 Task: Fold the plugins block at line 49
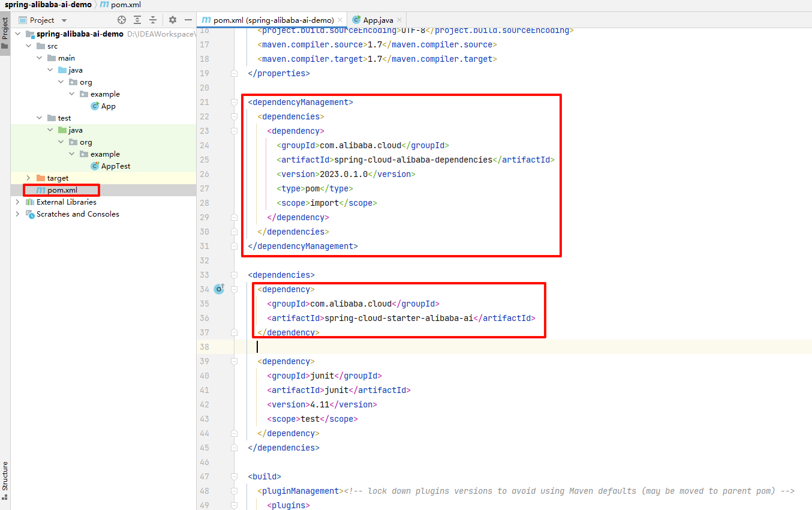point(234,505)
